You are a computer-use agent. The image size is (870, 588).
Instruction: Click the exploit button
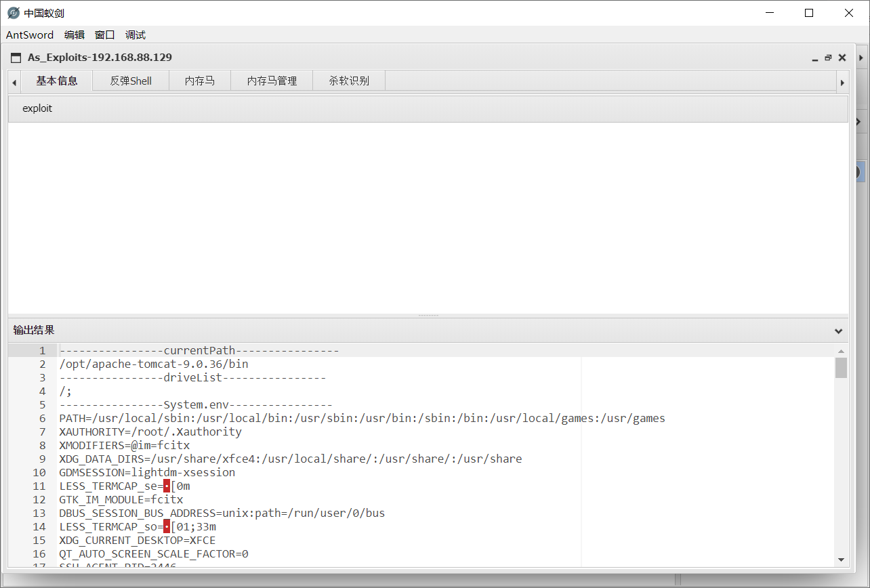pyautogui.click(x=37, y=108)
